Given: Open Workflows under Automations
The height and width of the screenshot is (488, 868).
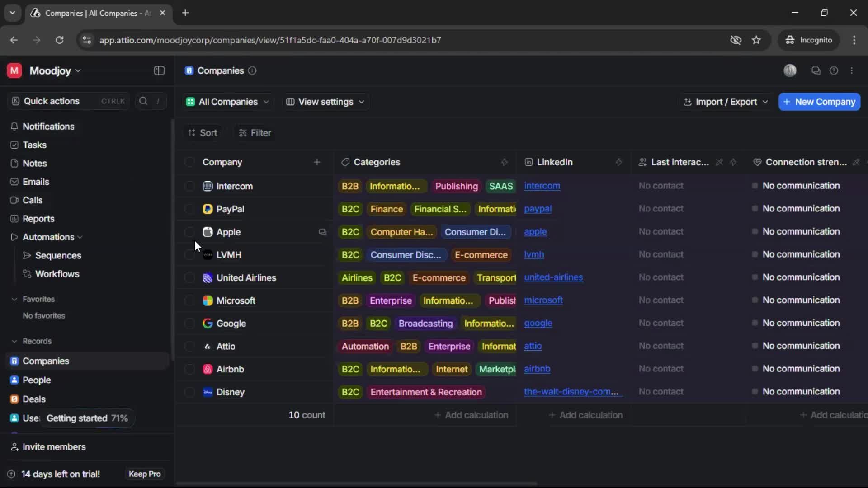Looking at the screenshot, I should (x=57, y=274).
